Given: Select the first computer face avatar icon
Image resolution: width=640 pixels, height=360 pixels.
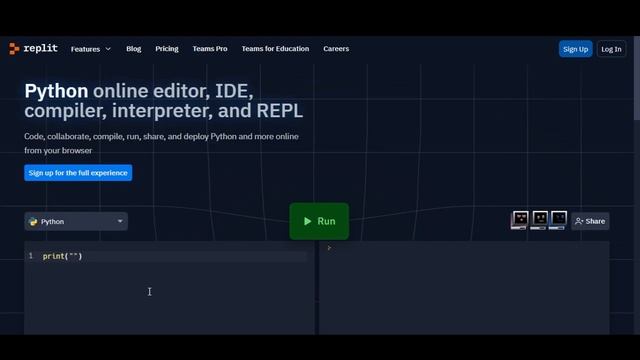Looking at the screenshot, I should coord(520,220).
